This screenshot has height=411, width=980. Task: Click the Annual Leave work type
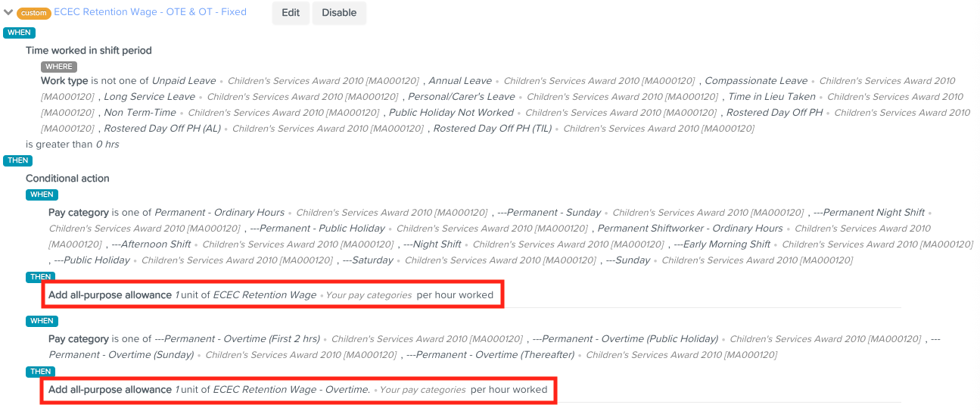tap(460, 80)
